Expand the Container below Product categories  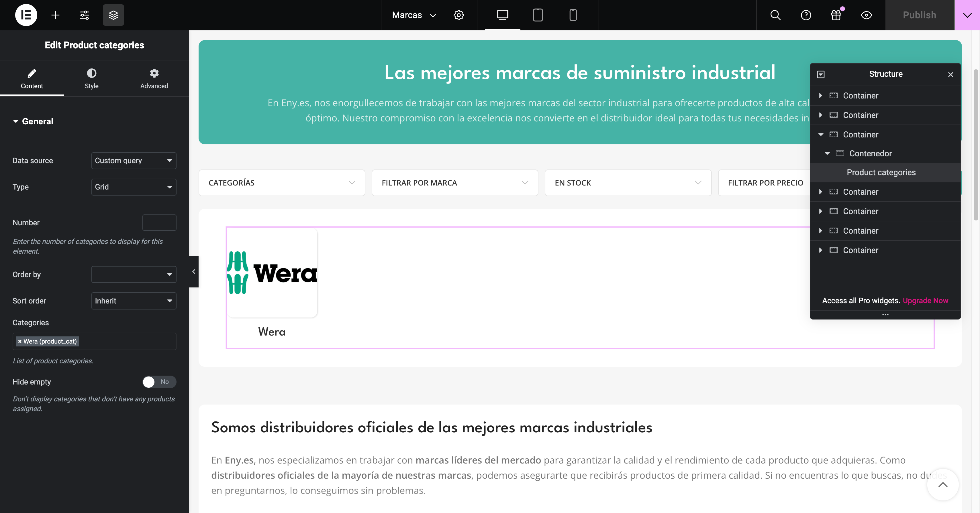pyautogui.click(x=821, y=192)
